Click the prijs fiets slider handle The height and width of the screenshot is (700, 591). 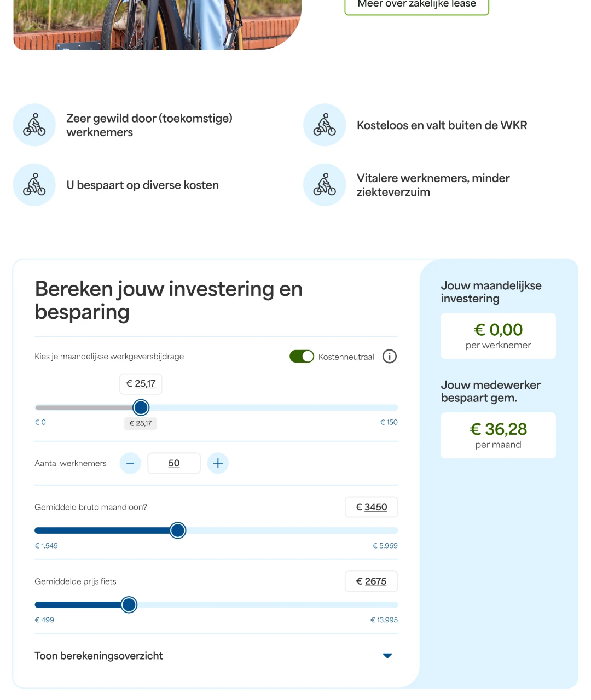pos(129,605)
